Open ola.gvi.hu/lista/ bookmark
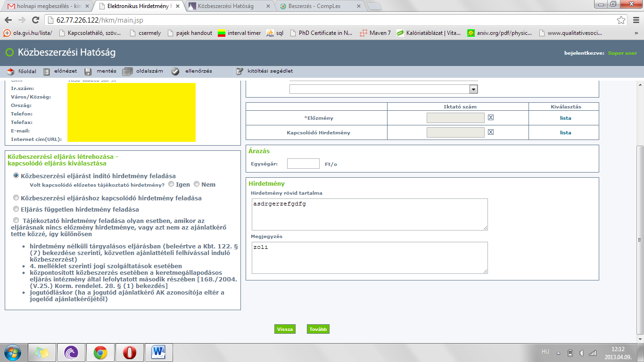 [27, 33]
